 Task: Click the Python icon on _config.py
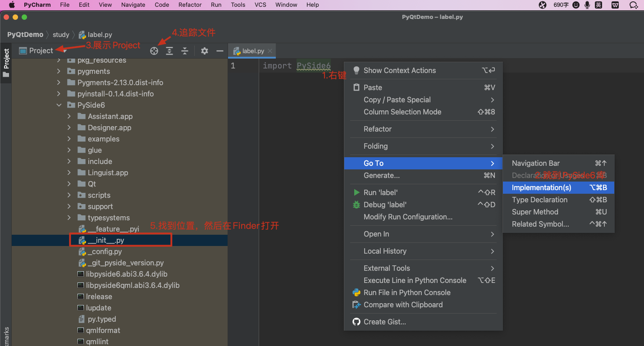point(82,252)
